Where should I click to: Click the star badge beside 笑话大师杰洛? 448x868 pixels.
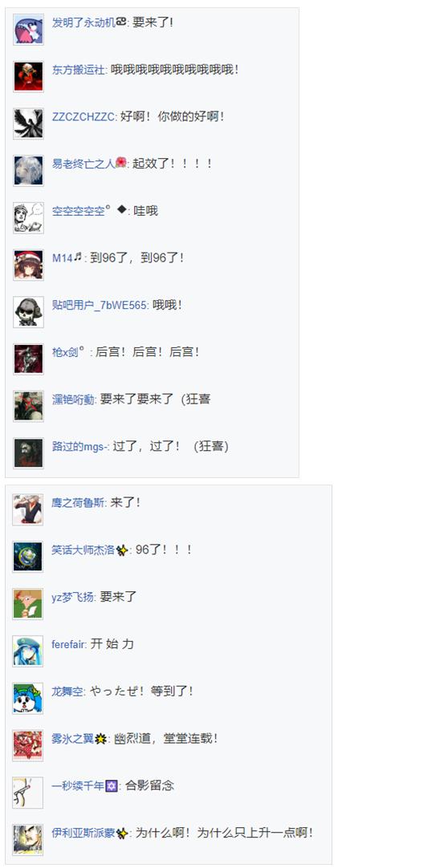coord(122,550)
